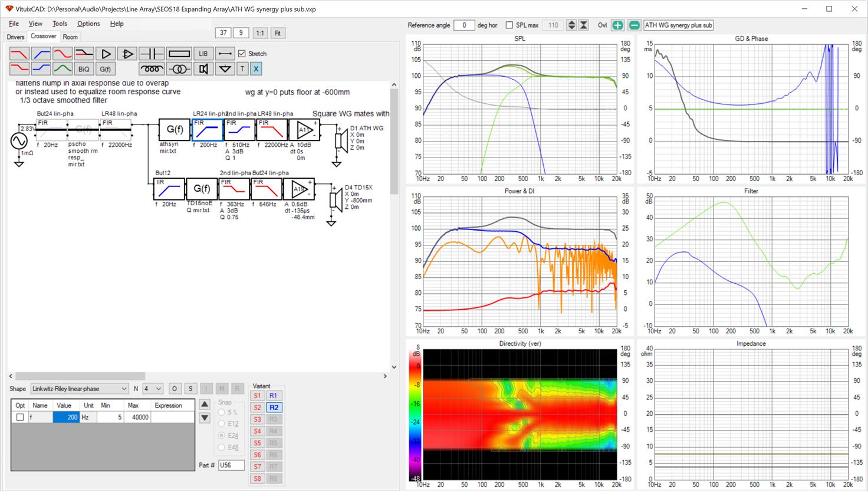The width and height of the screenshot is (868, 492).
Task: Click the Value cell showing 200
Action: [66, 417]
